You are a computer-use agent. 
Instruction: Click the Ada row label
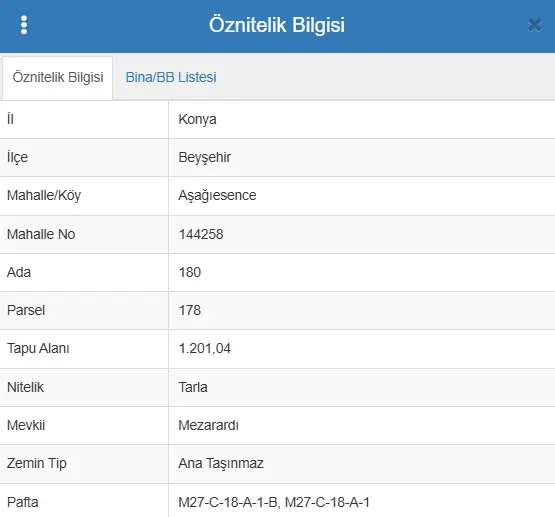coord(19,272)
